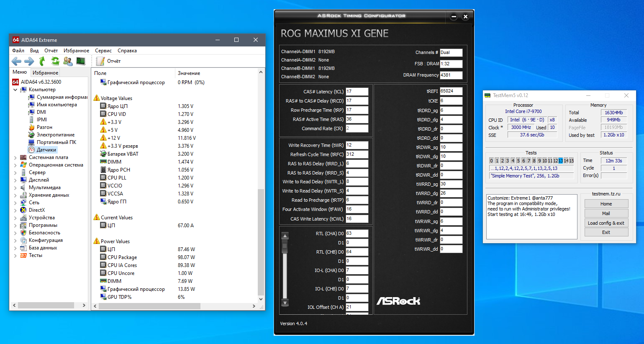Click the CAS# Latency (tCL) value field
Screen dimensions: 644x344
(357, 92)
